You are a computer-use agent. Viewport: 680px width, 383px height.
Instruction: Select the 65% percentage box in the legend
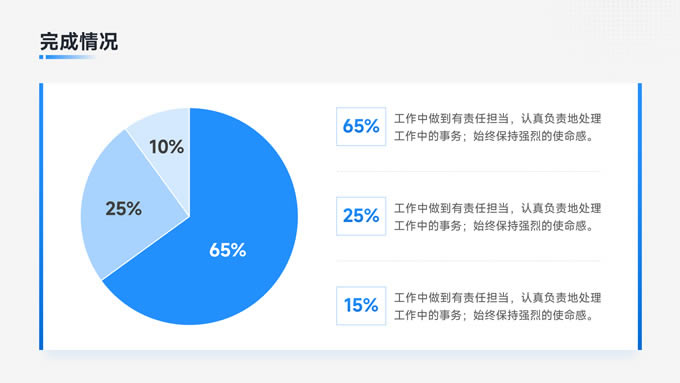(361, 126)
